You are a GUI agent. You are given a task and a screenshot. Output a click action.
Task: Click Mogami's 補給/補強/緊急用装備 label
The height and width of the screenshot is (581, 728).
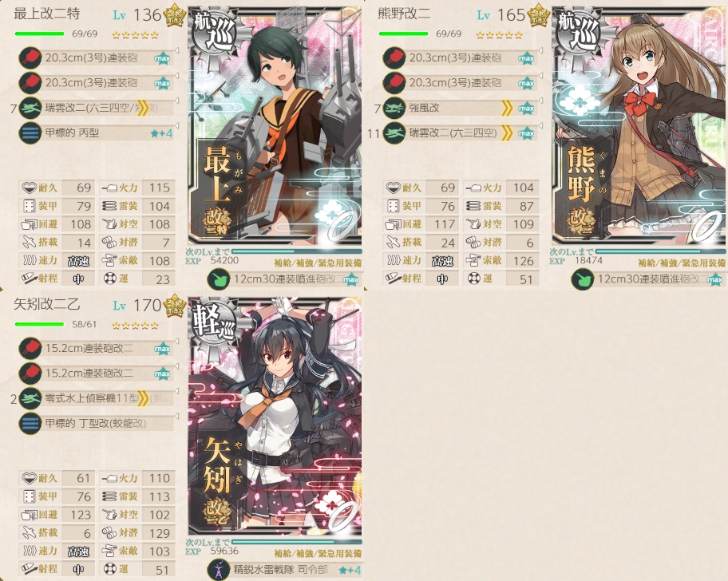click(x=318, y=263)
